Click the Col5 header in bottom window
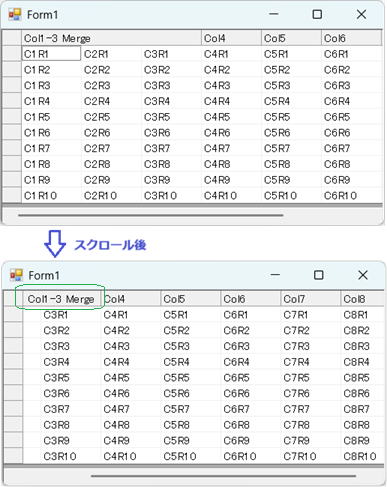Screen dimensions: 387x487 tap(191, 299)
